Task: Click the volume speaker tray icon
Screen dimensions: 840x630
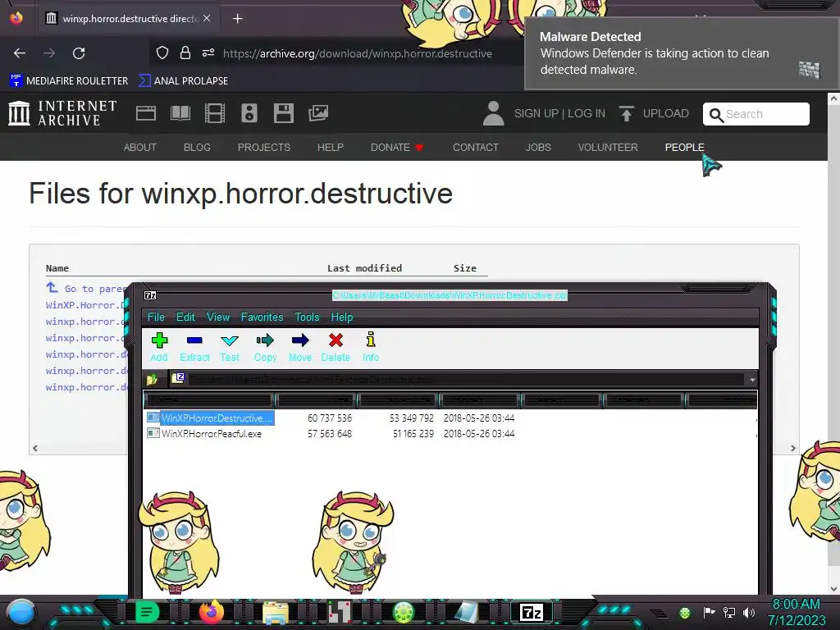Action: (x=749, y=612)
